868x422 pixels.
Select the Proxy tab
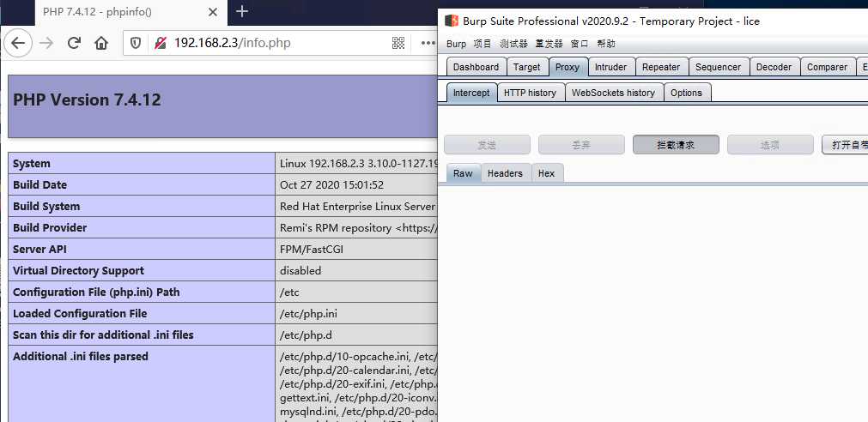(568, 67)
